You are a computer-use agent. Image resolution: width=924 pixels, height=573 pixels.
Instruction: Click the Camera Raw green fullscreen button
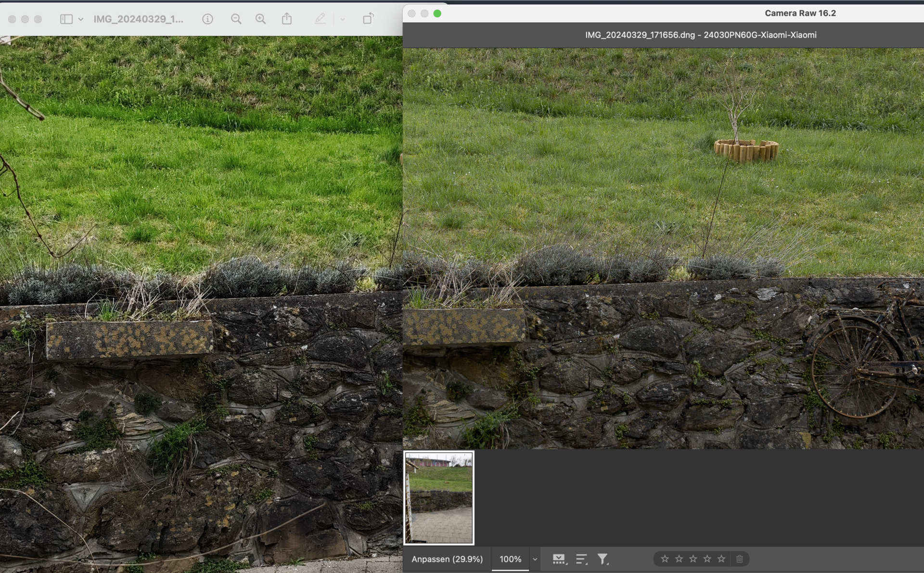(437, 13)
